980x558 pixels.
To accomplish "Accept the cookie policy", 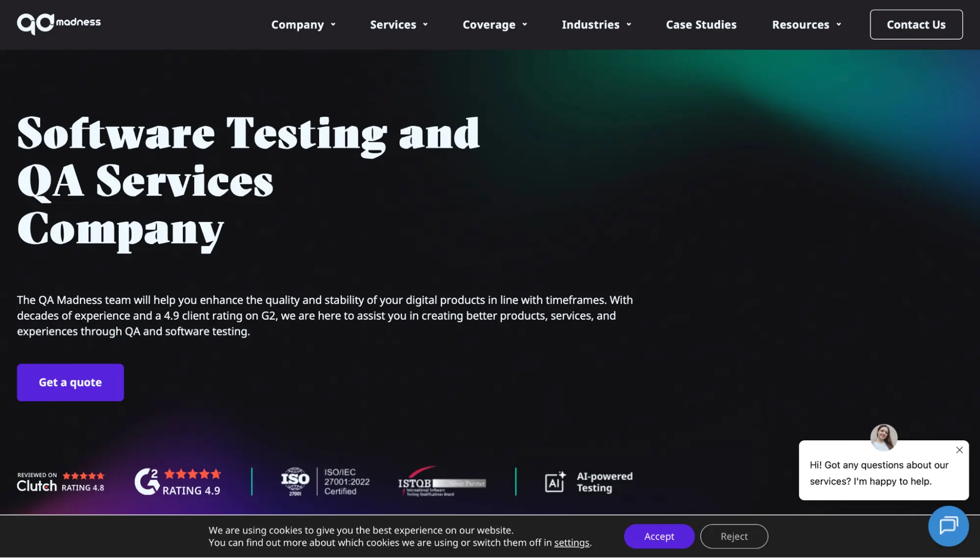I will [x=659, y=536].
